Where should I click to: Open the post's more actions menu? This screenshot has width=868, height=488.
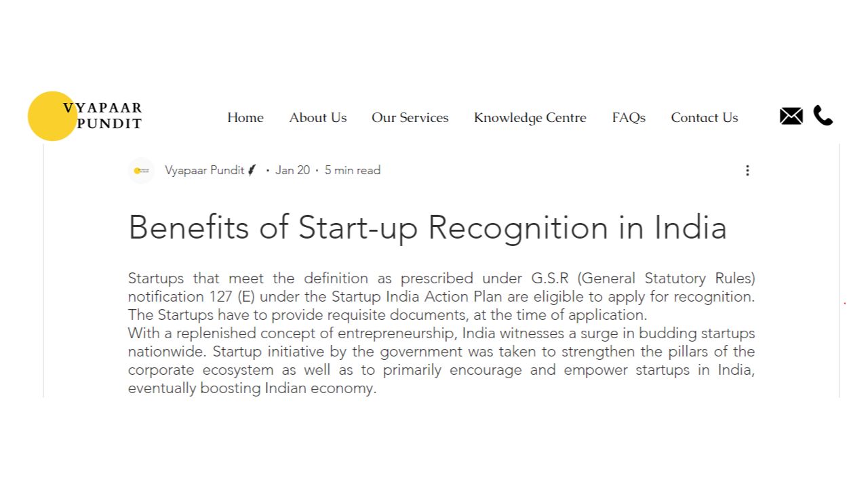tap(747, 170)
